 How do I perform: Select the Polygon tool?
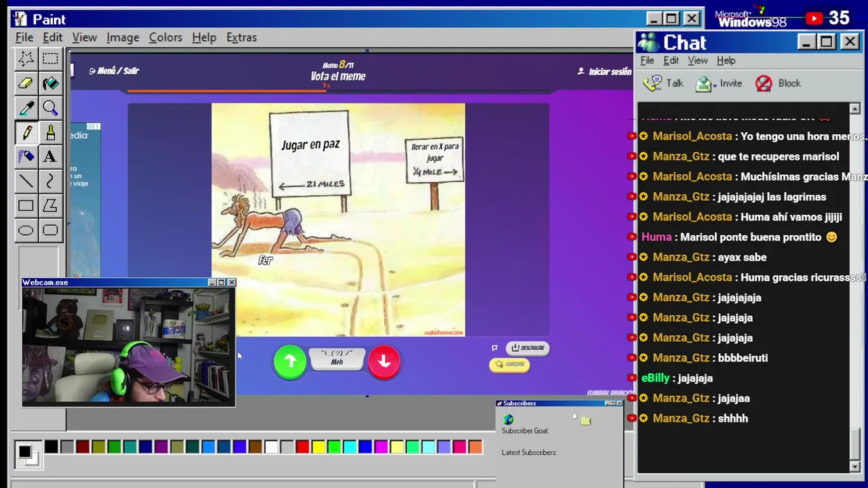tap(50, 205)
